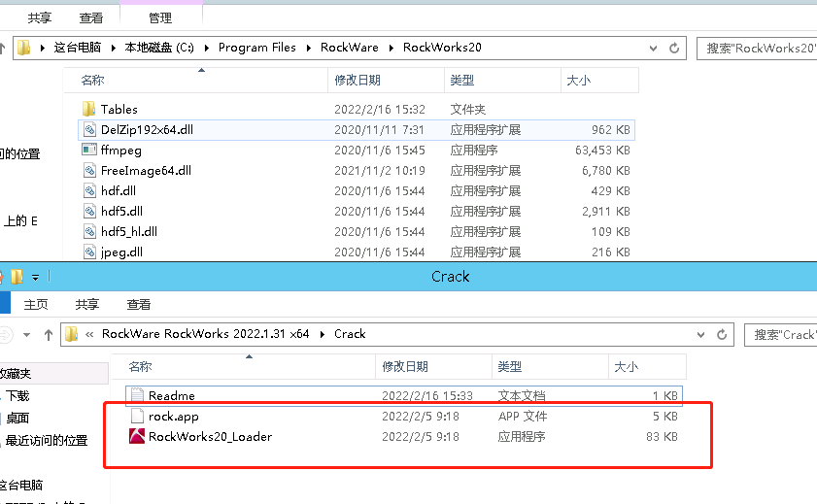This screenshot has height=504, width=817.
Task: Click folder icon in Crack address bar
Action: [x=71, y=334]
